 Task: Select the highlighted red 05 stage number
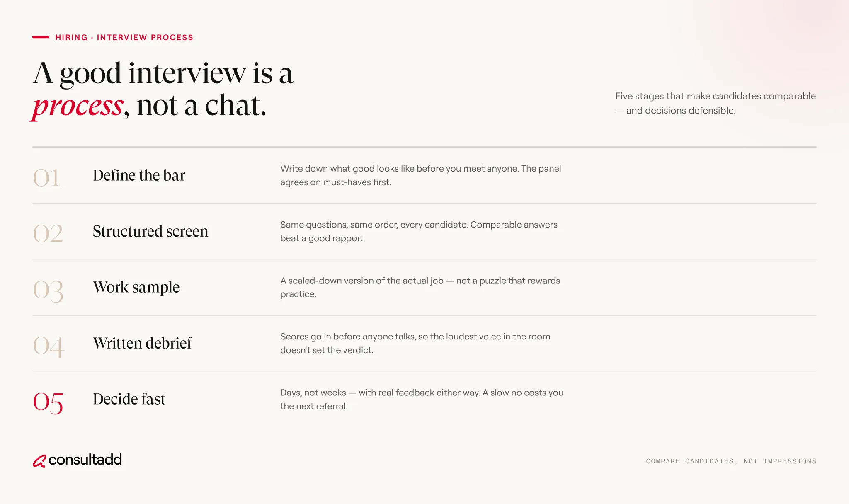[48, 402]
